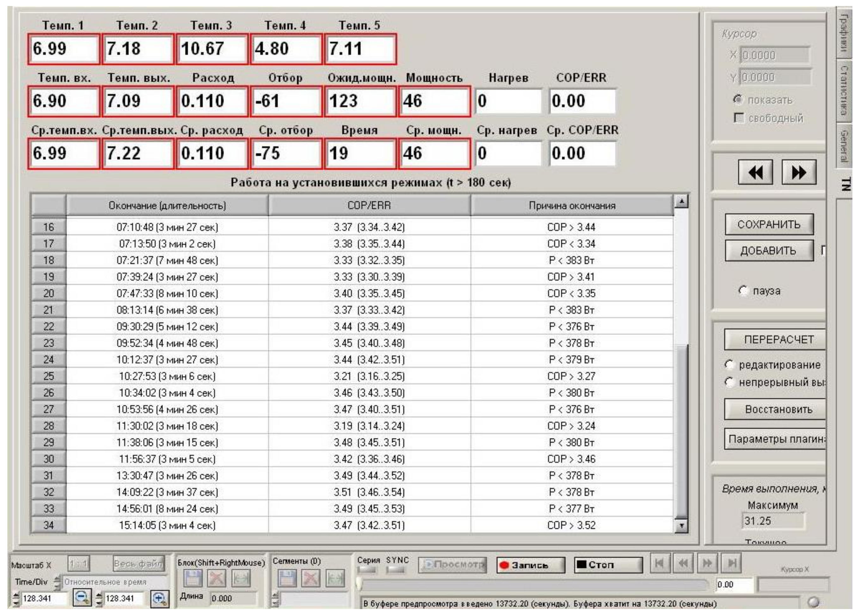
Task: Click the Восстановить button
Action: (775, 410)
